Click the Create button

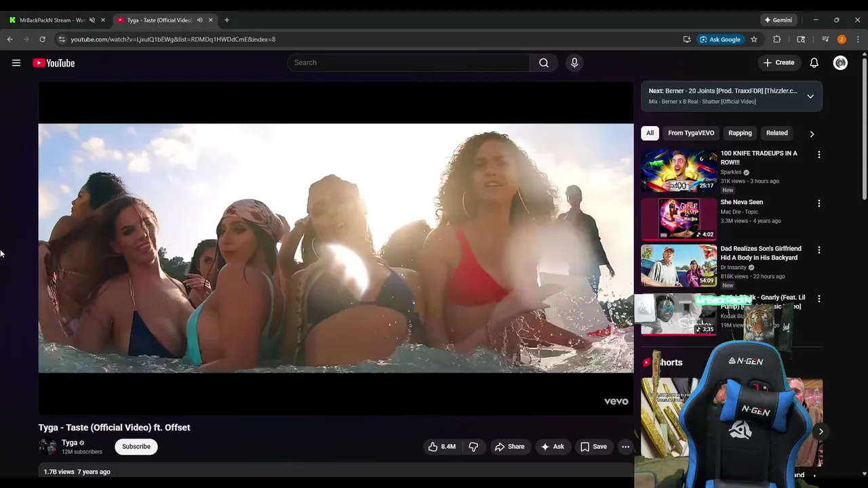pyautogui.click(x=778, y=63)
